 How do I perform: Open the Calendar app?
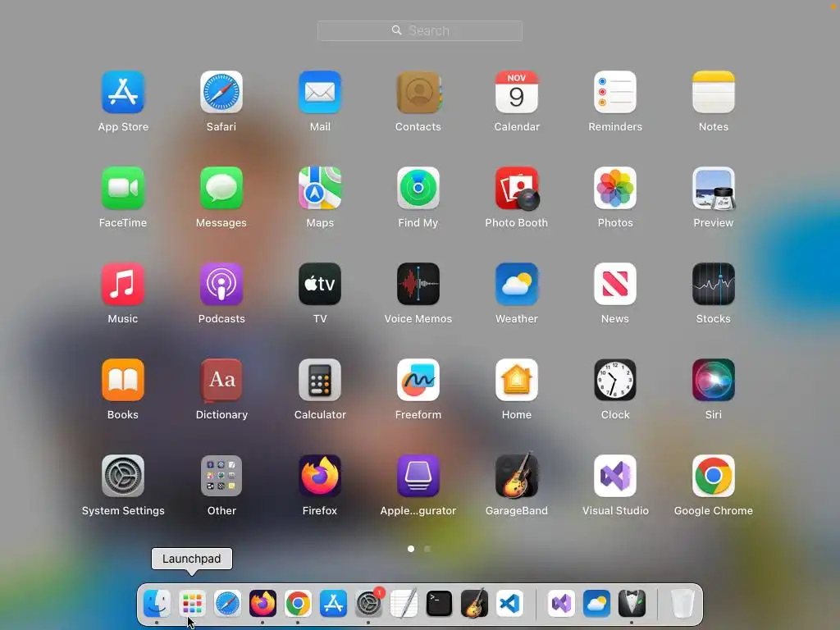[x=517, y=92]
